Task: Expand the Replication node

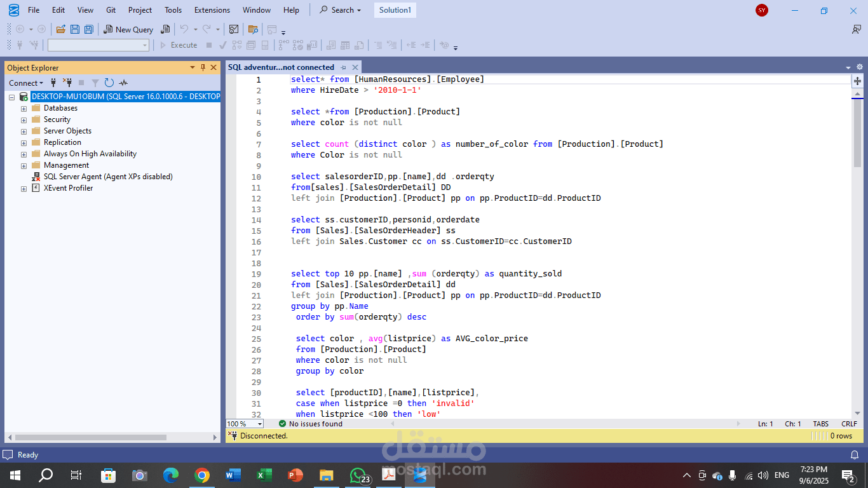Action: pyautogui.click(x=24, y=142)
